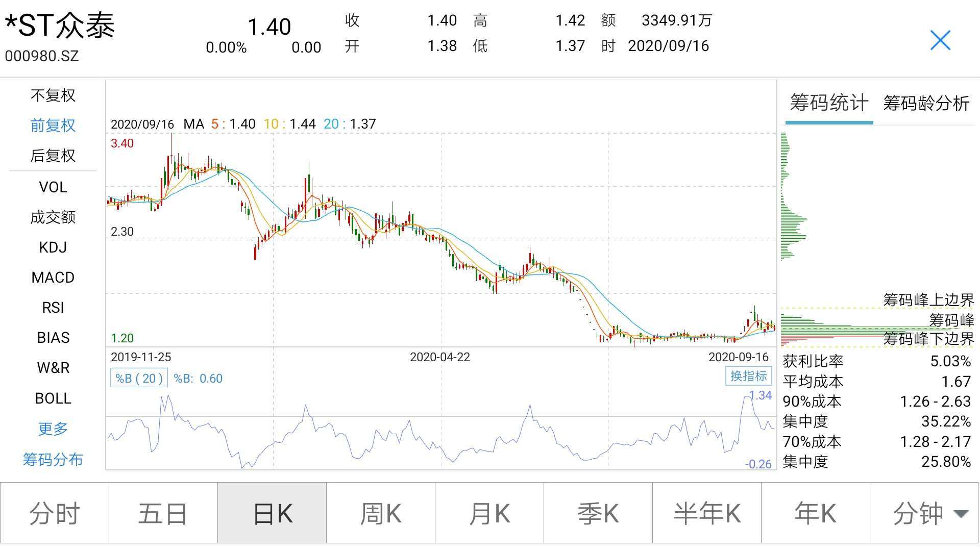Show the W&R indicator
Screen dimensions: 980x551
[53, 368]
